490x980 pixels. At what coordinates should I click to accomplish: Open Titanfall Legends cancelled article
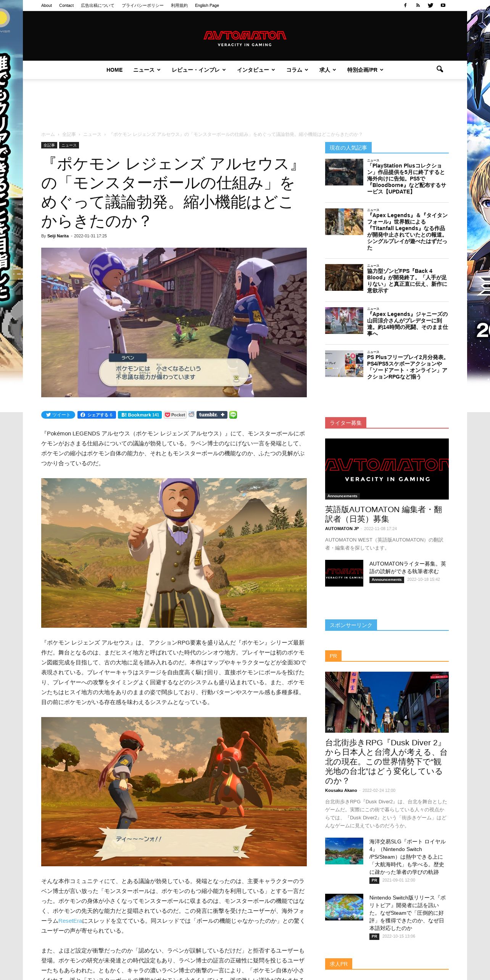tap(407, 232)
